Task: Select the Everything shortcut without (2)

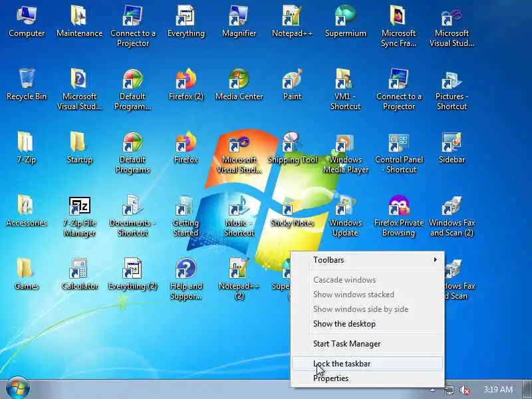Action: point(186,21)
